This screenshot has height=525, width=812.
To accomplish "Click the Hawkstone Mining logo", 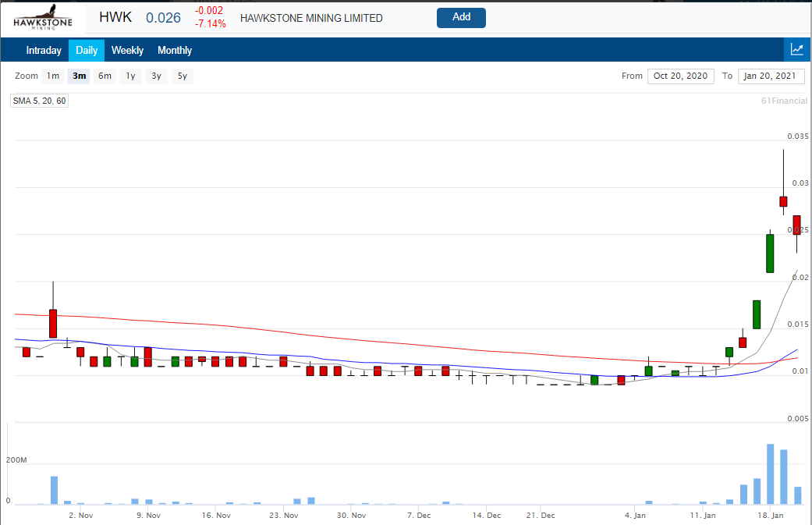I will pos(42,18).
